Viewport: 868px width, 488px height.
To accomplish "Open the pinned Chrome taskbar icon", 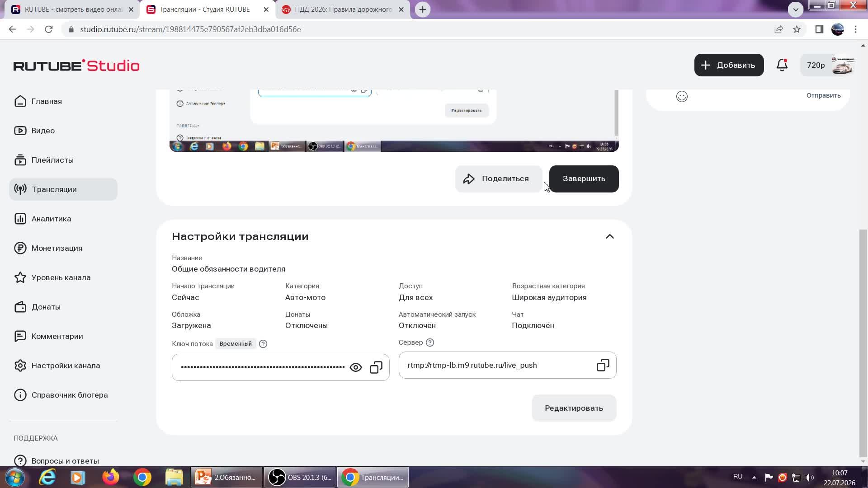I will pos(142,478).
